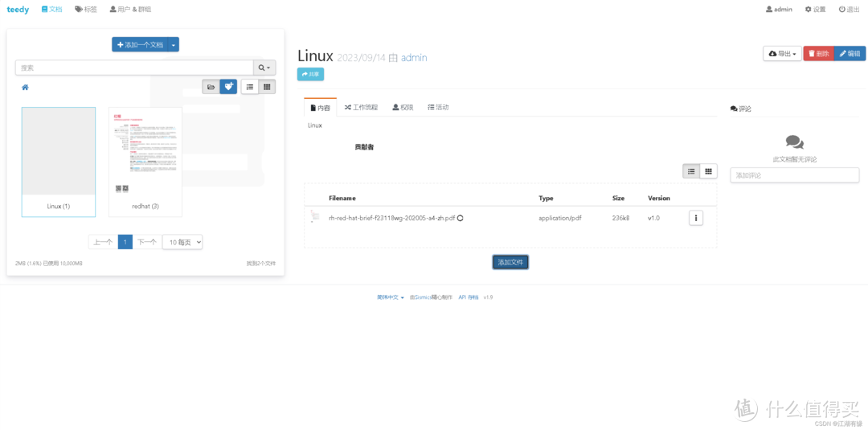
Task: Show files in list view mode
Action: pos(691,171)
